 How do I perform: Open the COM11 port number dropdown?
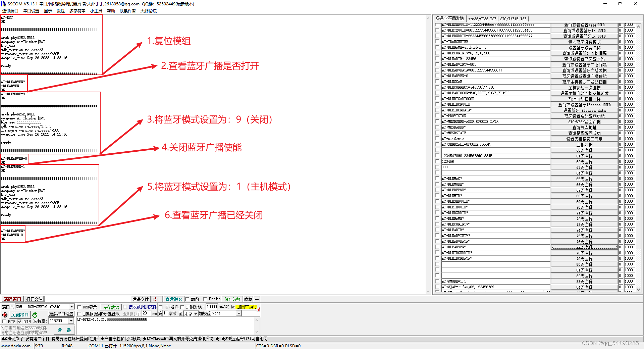pyautogui.click(x=71, y=307)
